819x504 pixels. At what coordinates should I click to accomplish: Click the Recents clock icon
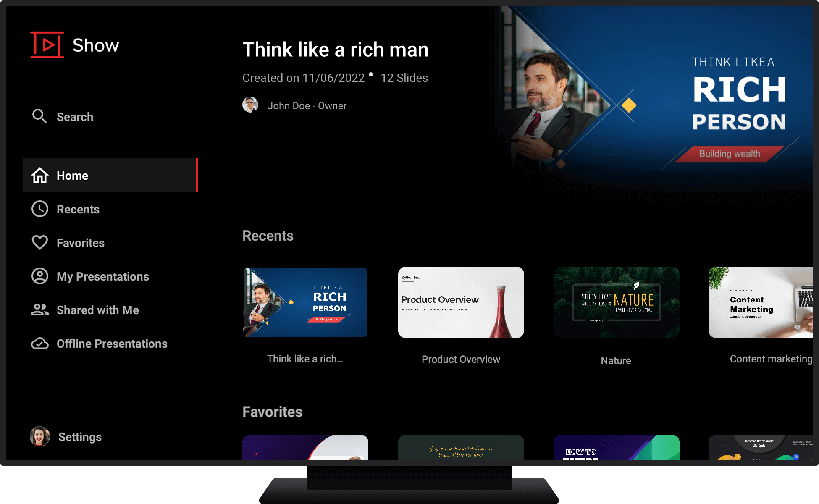tap(40, 209)
